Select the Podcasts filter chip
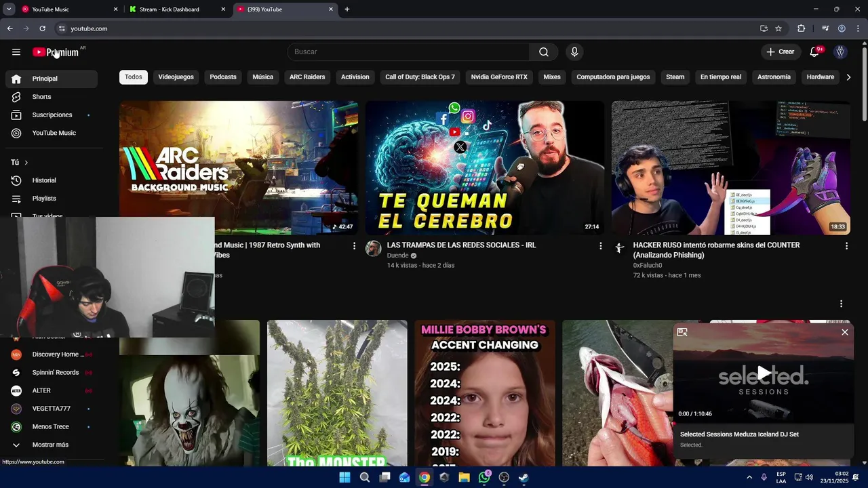This screenshot has width=868, height=488. (x=223, y=77)
